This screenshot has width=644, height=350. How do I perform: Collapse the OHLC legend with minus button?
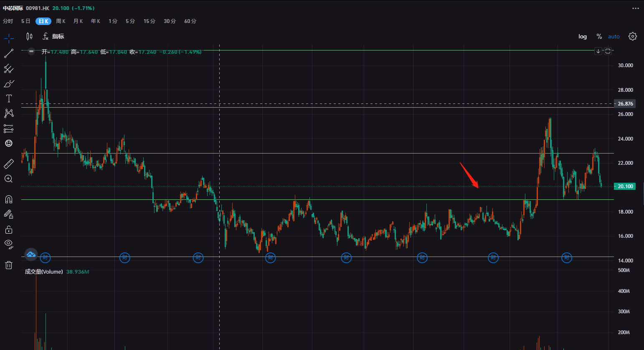(x=31, y=51)
